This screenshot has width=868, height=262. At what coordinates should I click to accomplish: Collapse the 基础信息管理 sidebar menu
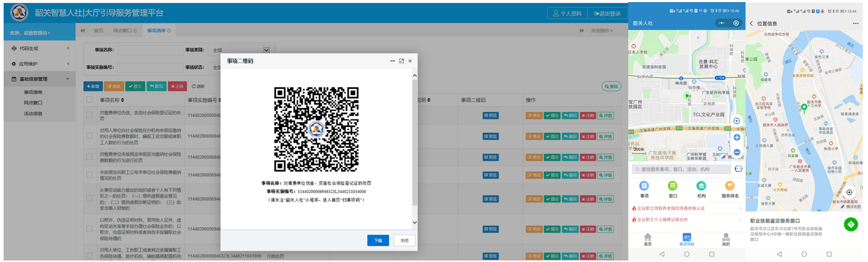(x=40, y=79)
